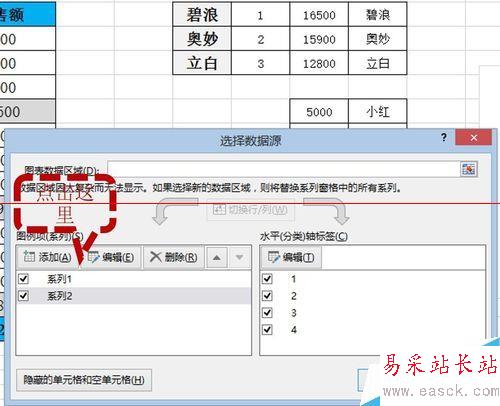Select the bold cell 奥妙 in the spreadsheet
The image size is (500, 406).
(x=202, y=39)
